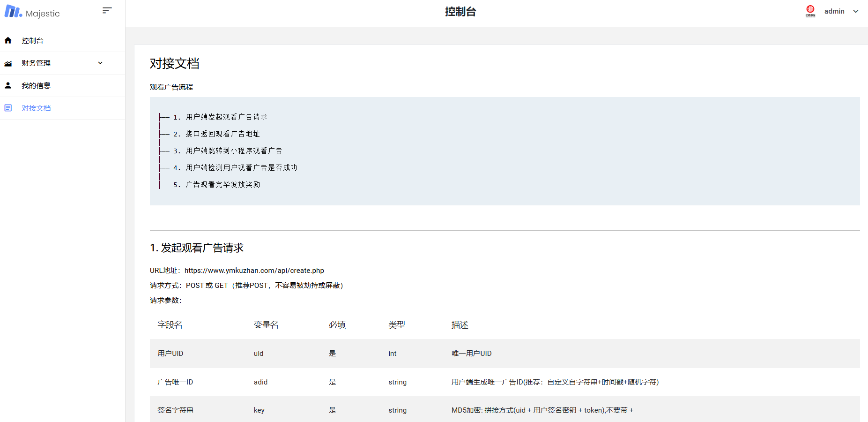Click 是 in the uid row
The image size is (868, 422).
pyautogui.click(x=333, y=354)
